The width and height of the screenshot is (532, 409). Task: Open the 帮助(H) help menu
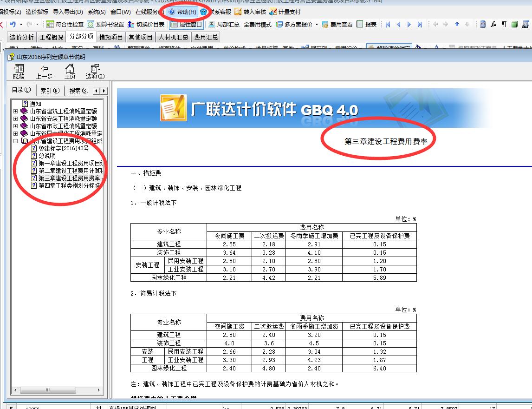(183, 12)
